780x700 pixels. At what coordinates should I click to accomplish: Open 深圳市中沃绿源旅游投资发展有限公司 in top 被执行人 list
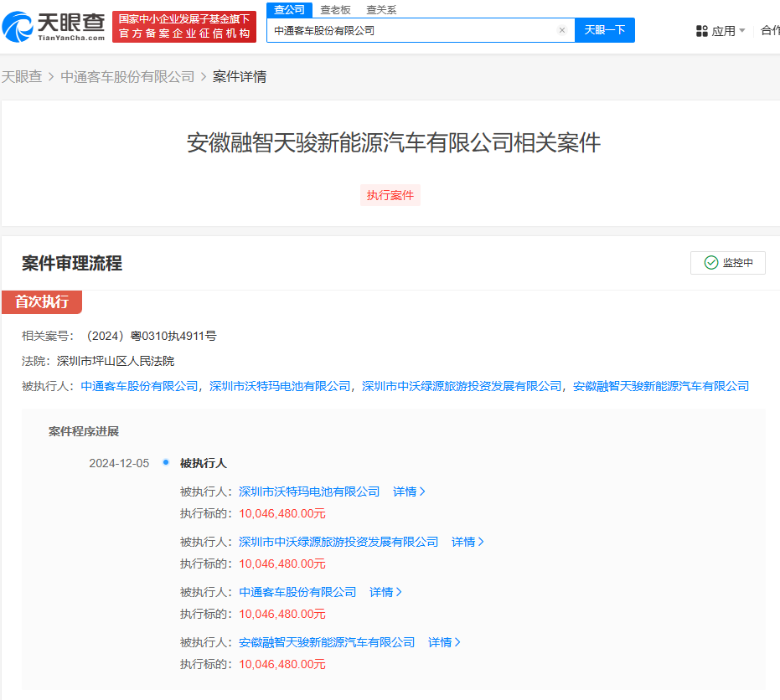[x=462, y=386]
